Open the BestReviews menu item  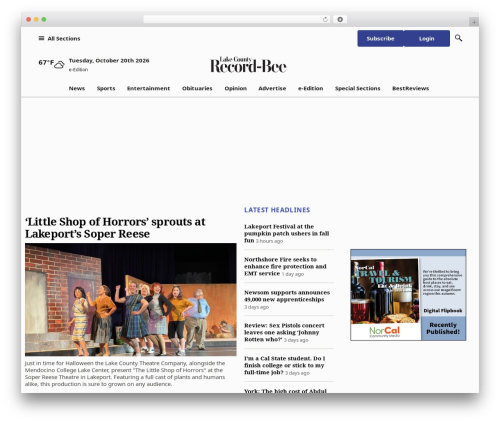[410, 88]
